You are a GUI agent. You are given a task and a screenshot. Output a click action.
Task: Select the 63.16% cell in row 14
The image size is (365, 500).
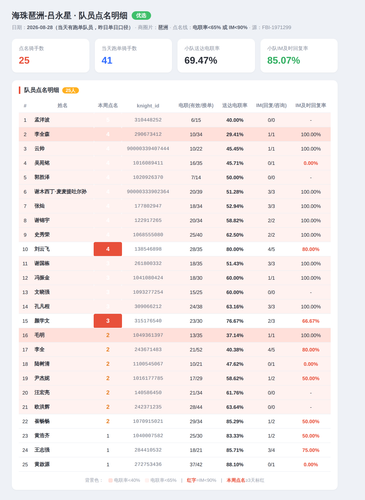pos(235,306)
